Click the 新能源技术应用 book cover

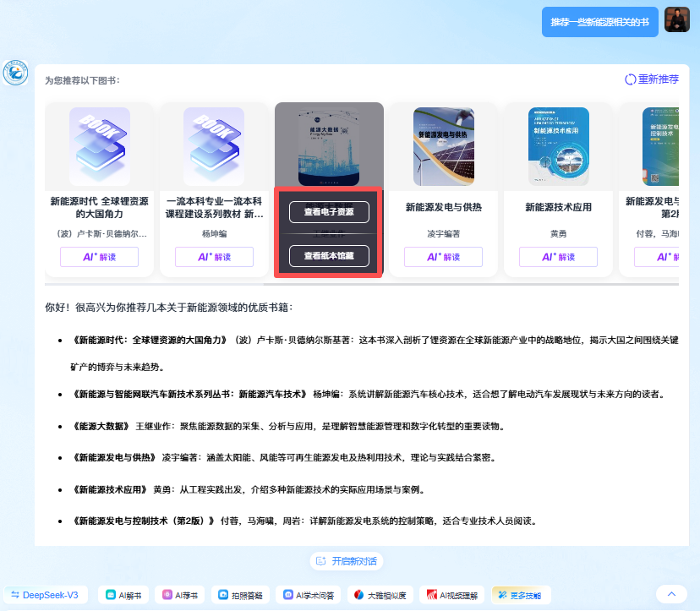pos(558,147)
